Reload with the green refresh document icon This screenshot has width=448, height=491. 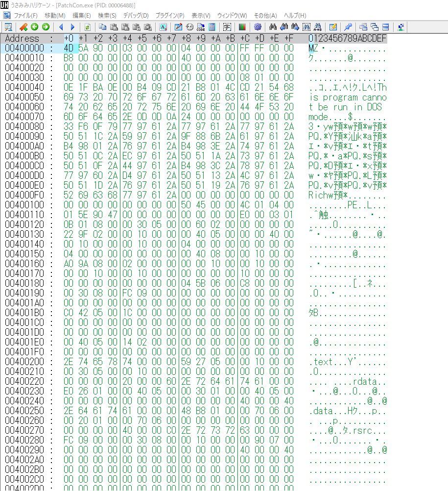(88, 27)
